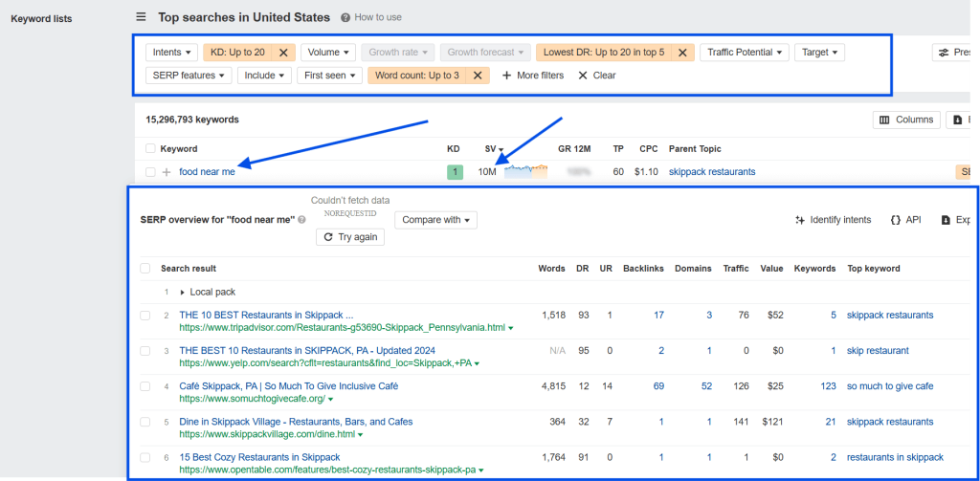The width and height of the screenshot is (980, 481).
Task: Open THE 10 BEST Restaurants in Skippack result
Action: [266, 315]
